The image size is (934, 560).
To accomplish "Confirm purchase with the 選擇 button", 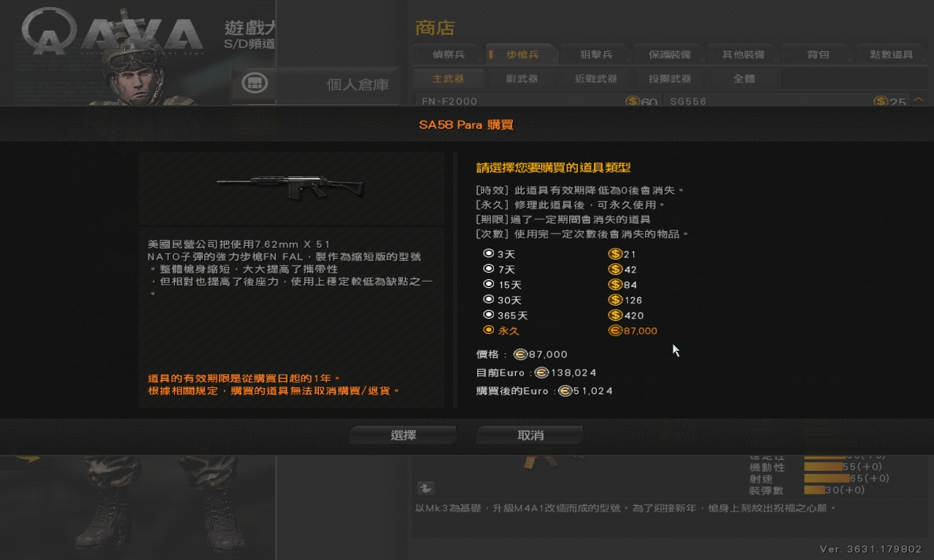I will [x=404, y=435].
